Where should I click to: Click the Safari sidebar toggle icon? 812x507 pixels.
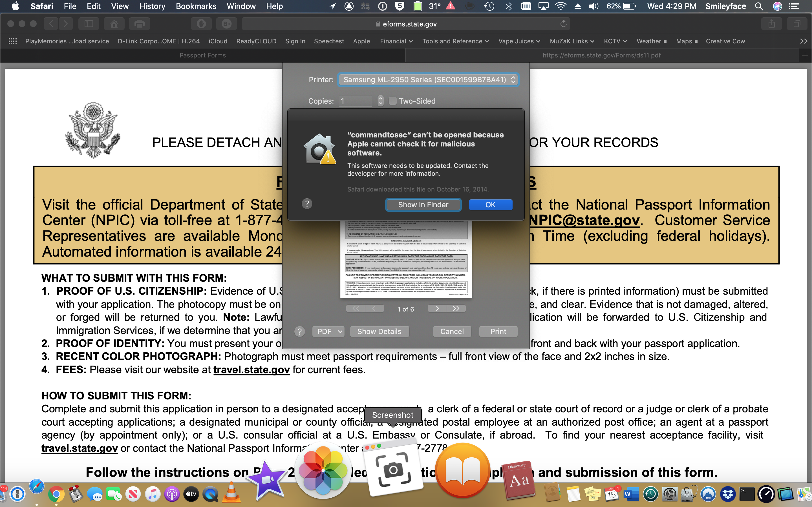coord(89,24)
